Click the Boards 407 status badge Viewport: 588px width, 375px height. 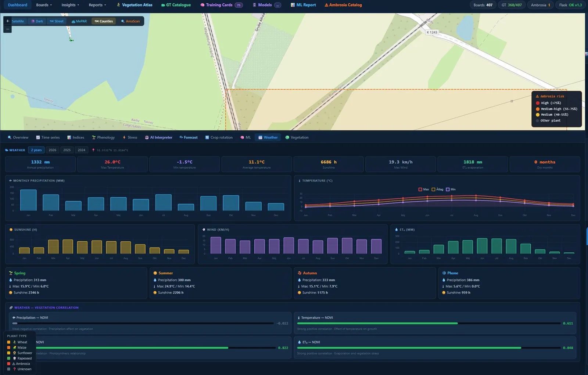coord(483,5)
